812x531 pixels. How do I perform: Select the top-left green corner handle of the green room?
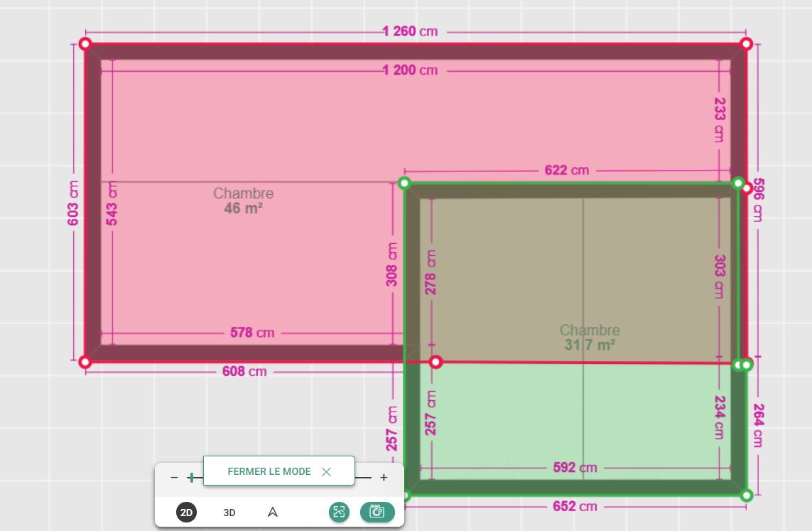[x=404, y=183]
